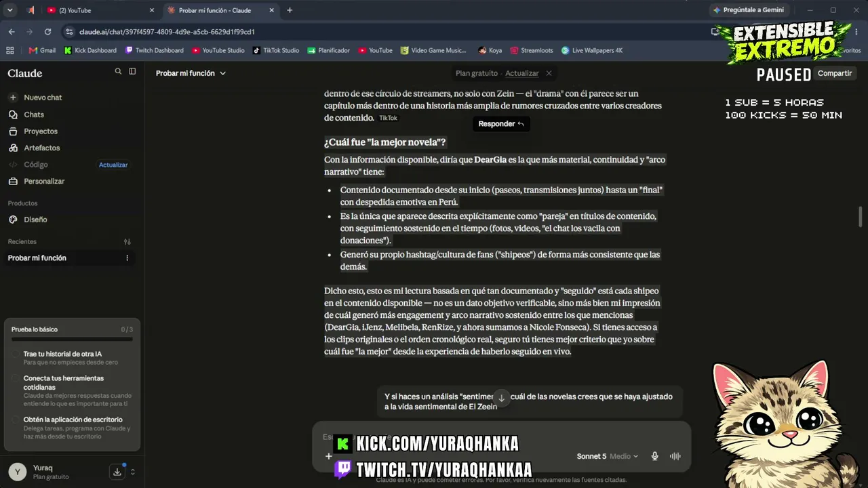Viewport: 868px width, 488px height.
Task: Jump to bottom with the down-arrow button
Action: (x=501, y=398)
